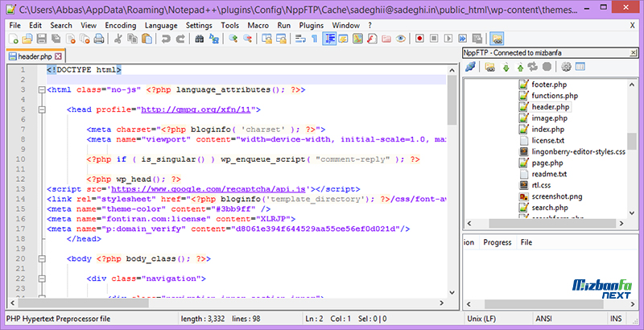Viewport: 644px width, 330px height.
Task: Click the INS indicator in the status bar
Action: click(616, 319)
